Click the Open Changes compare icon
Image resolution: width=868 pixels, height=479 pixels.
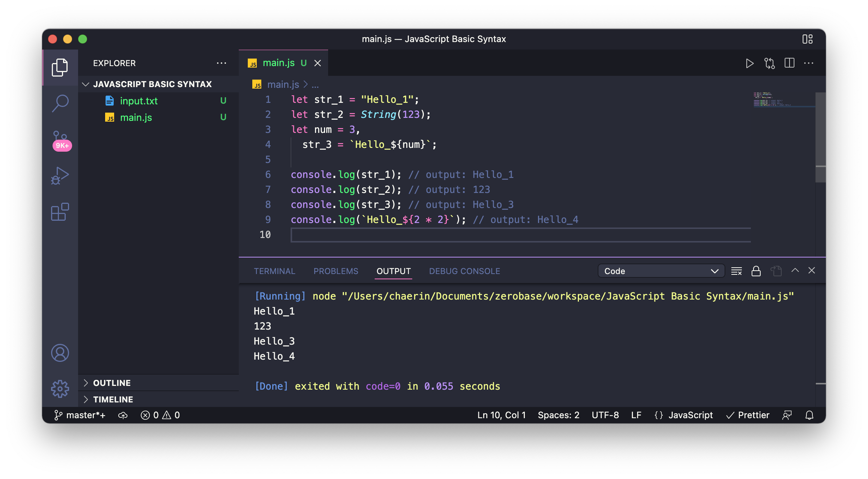769,63
